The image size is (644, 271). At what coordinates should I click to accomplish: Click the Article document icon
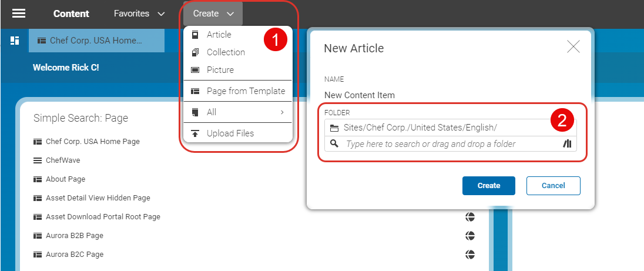tap(196, 35)
